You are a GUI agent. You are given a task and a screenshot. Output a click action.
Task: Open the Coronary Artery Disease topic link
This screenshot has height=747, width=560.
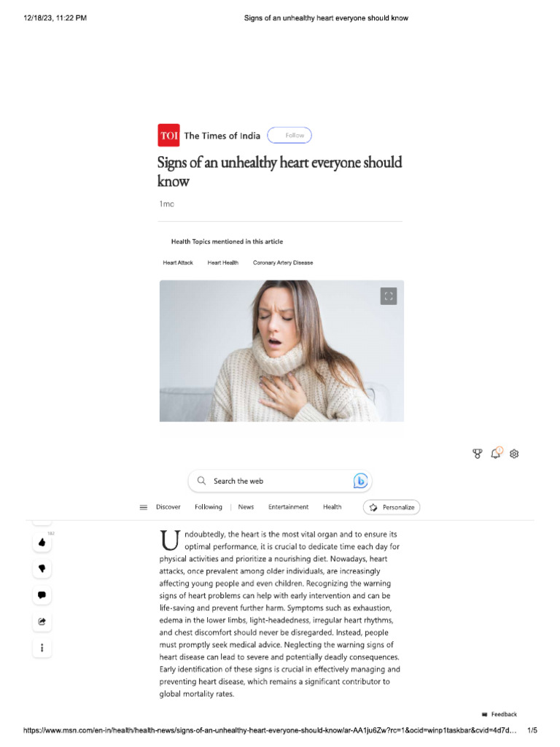coord(283,263)
